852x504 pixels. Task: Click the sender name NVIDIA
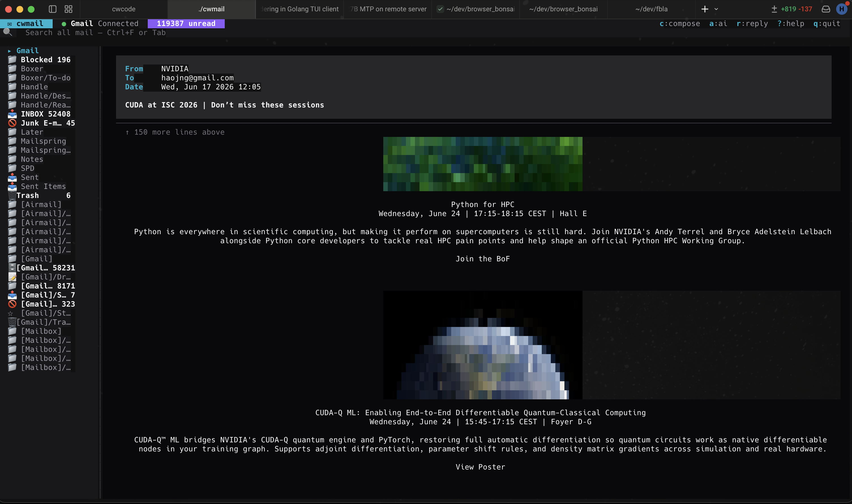(x=175, y=69)
